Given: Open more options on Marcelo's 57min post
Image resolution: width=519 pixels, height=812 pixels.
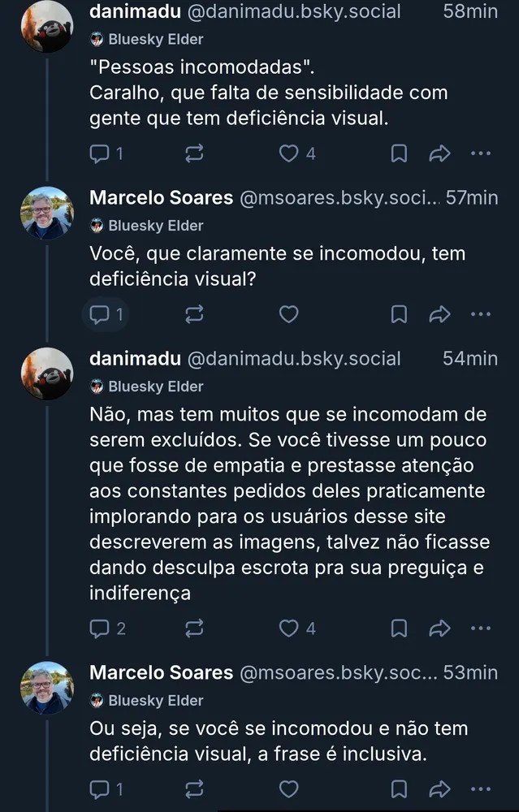Looking at the screenshot, I should pos(481,313).
